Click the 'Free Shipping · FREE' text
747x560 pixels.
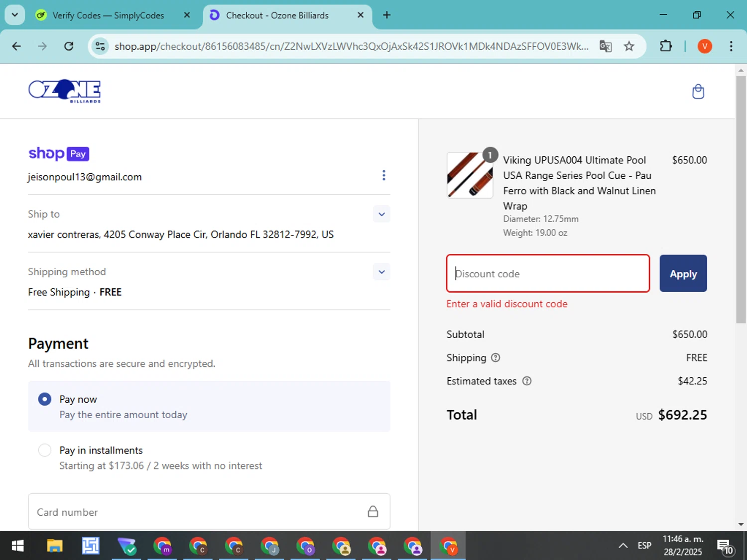coord(75,292)
